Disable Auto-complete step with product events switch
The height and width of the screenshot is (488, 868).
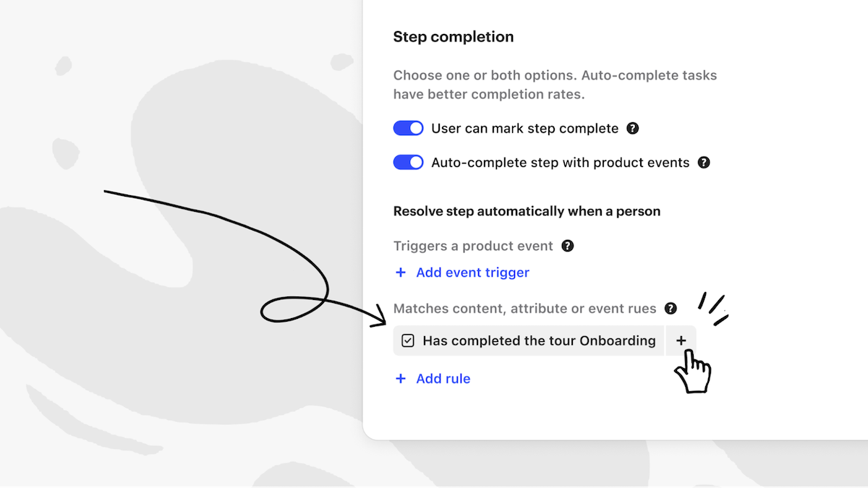click(x=408, y=163)
